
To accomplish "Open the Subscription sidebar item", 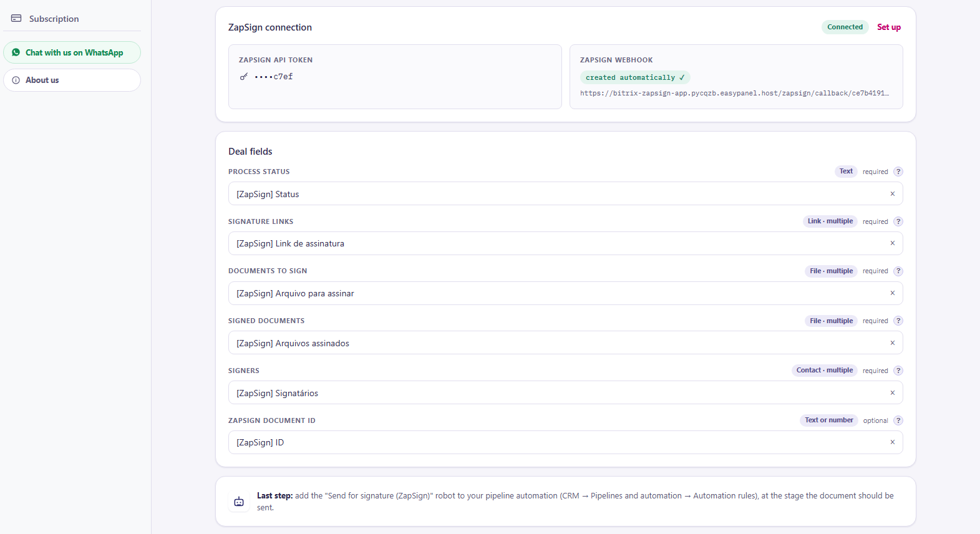I will click(72, 19).
